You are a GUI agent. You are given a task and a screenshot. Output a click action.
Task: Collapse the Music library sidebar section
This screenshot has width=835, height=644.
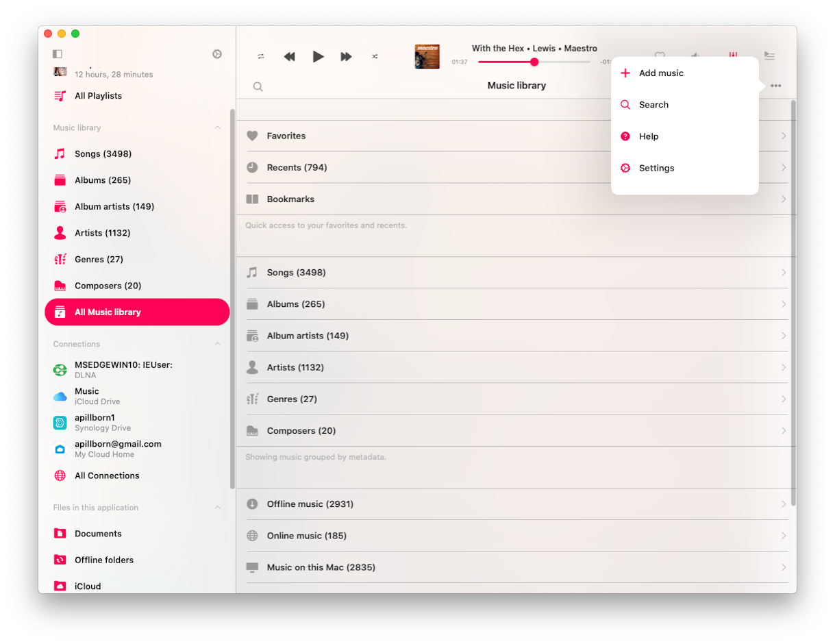[x=217, y=127]
